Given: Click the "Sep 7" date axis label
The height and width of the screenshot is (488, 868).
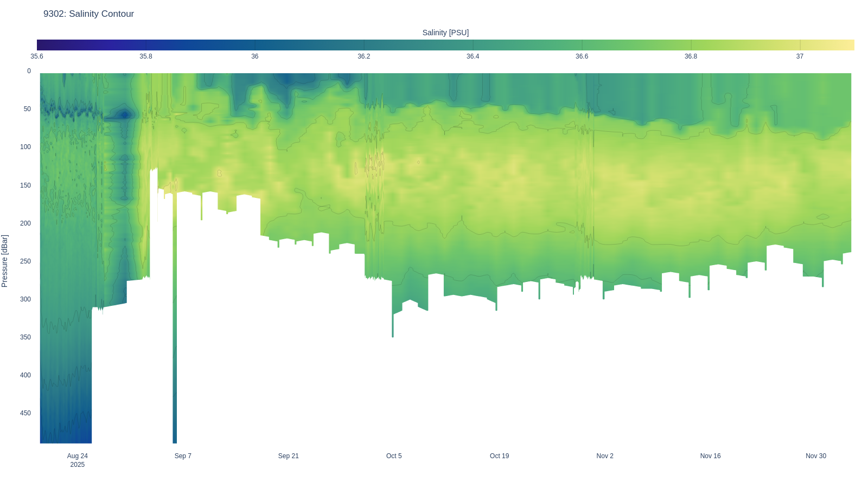Looking at the screenshot, I should tap(183, 456).
